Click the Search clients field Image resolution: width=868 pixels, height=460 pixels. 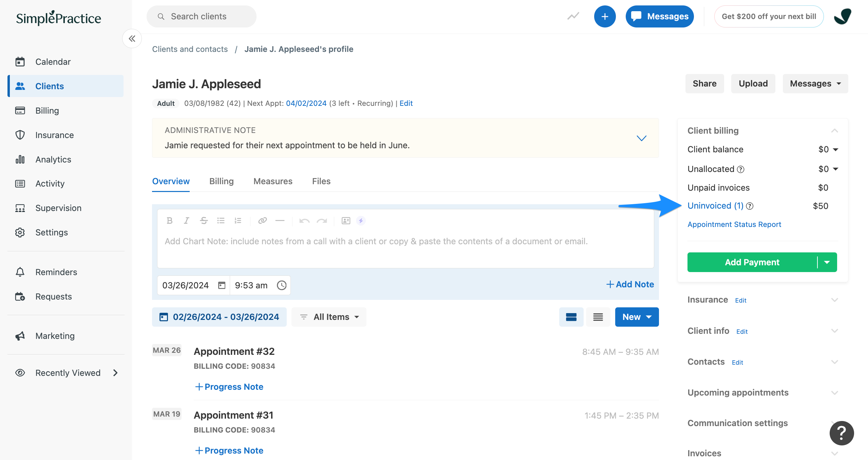click(x=202, y=16)
